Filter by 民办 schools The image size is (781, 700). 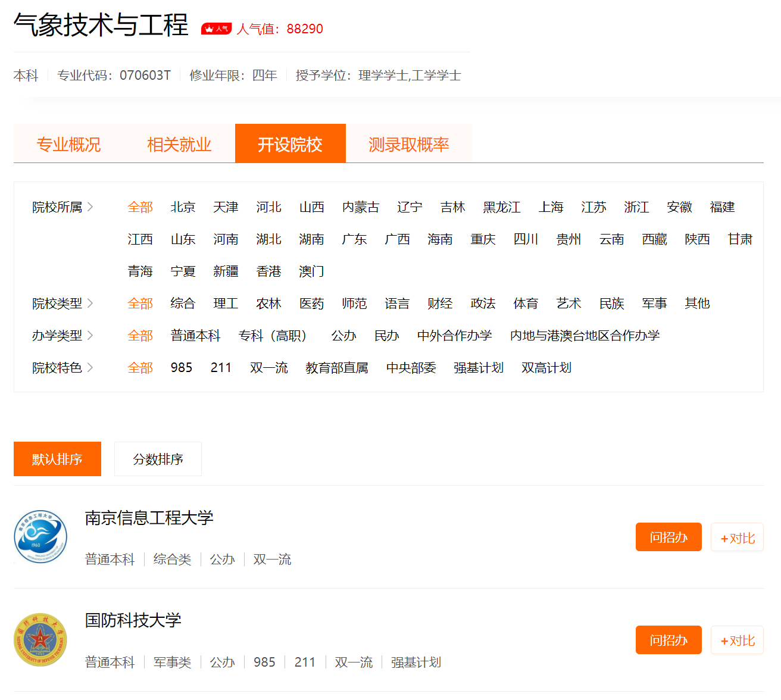coord(387,336)
